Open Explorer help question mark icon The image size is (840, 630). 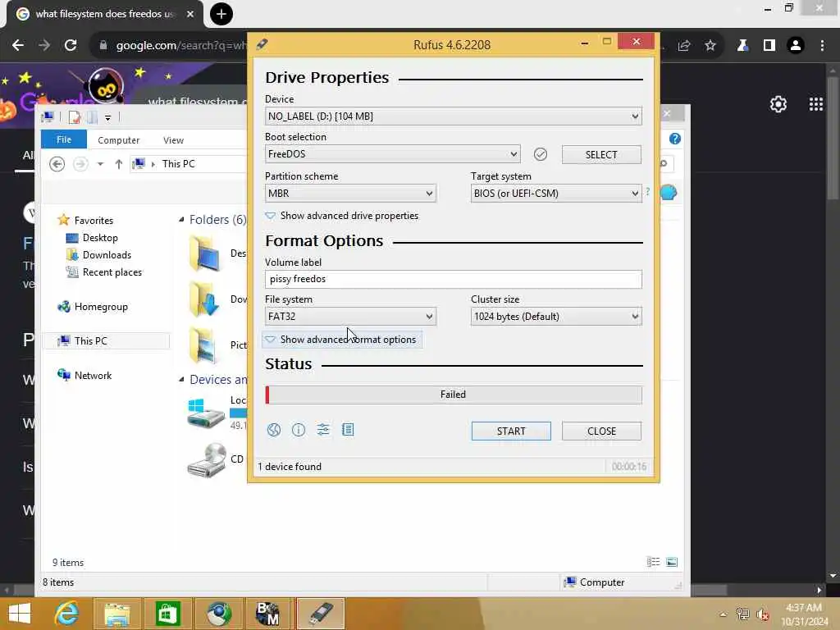675,139
